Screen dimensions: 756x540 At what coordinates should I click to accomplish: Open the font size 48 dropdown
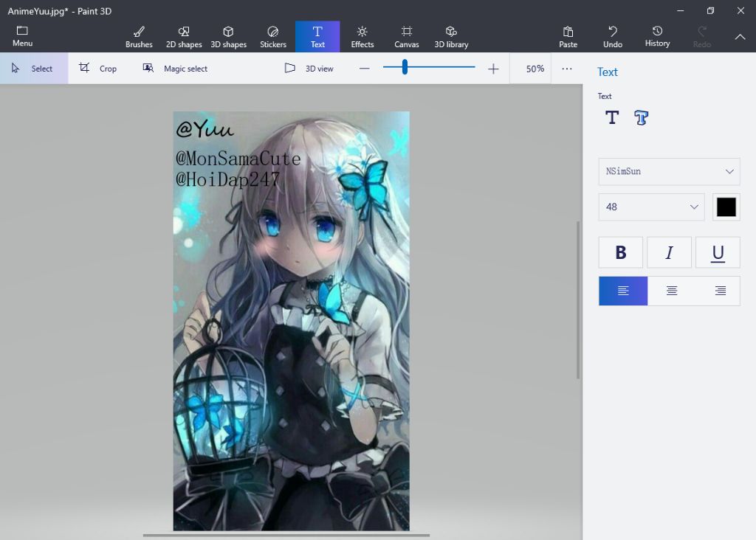coord(651,207)
